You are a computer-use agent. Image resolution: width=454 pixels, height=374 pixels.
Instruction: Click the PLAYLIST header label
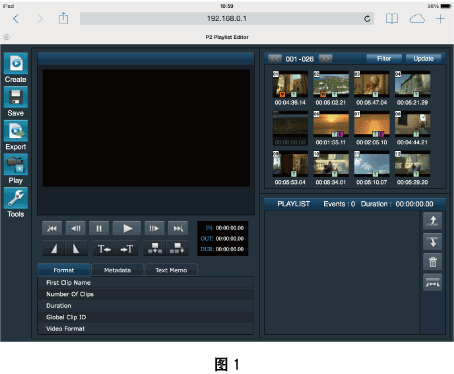(294, 204)
